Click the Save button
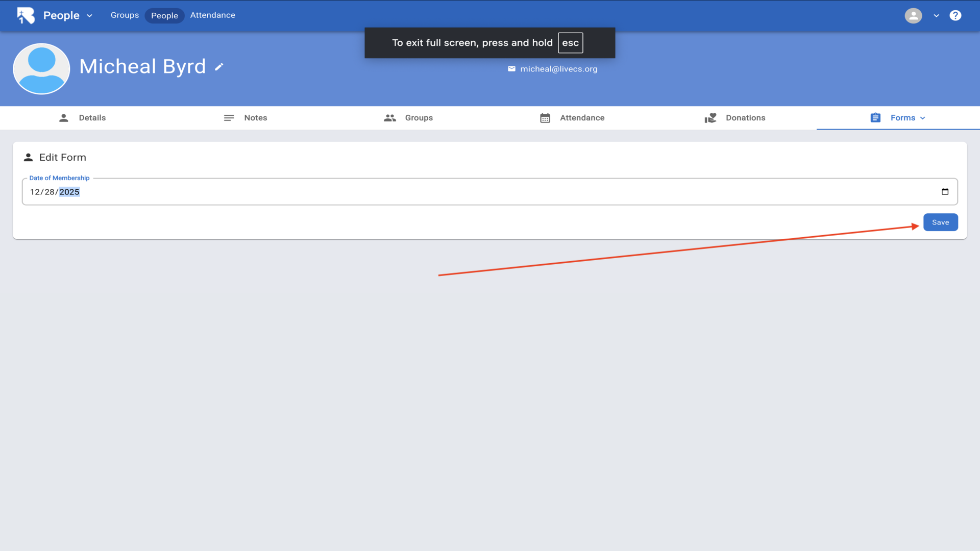 click(x=940, y=222)
